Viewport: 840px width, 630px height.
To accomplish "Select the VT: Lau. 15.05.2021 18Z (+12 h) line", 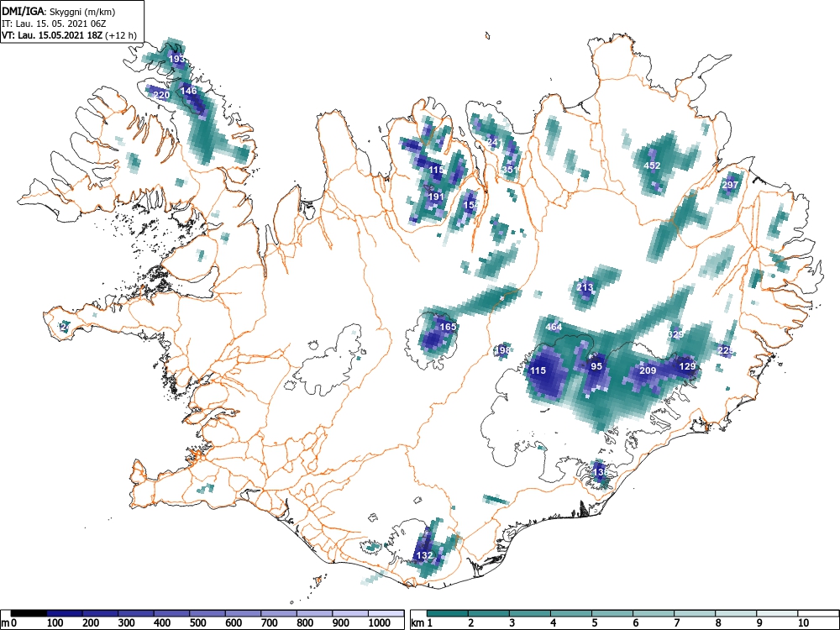I will click(69, 35).
